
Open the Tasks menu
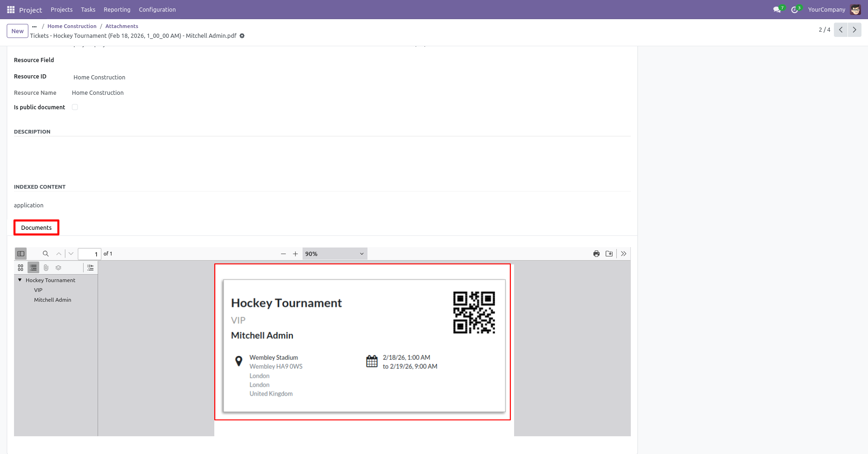click(x=88, y=9)
